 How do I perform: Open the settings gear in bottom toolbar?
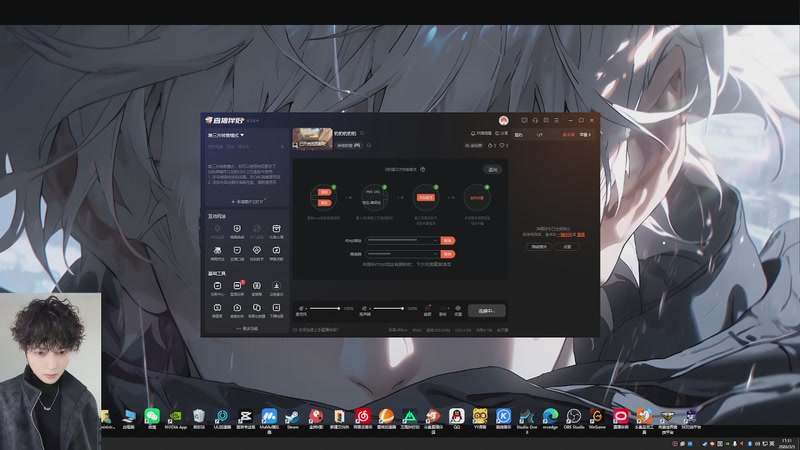pos(458,308)
